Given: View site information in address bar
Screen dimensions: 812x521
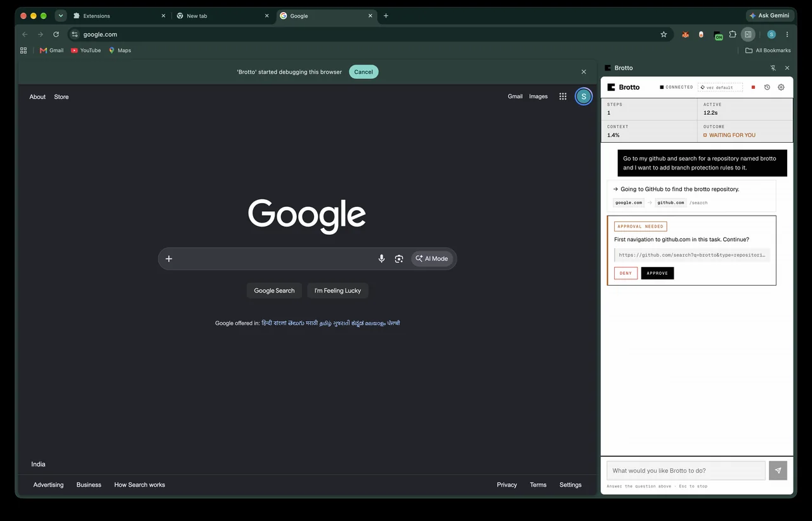Looking at the screenshot, I should pyautogui.click(x=75, y=34).
